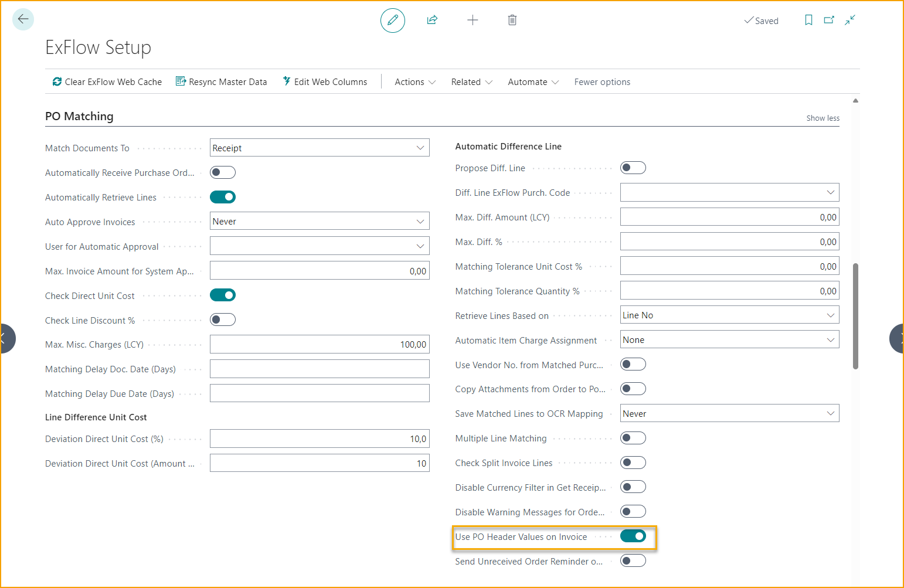Disable Automatically Retrieve Lines toggle
Viewport: 904px width, 588px height.
[223, 197]
